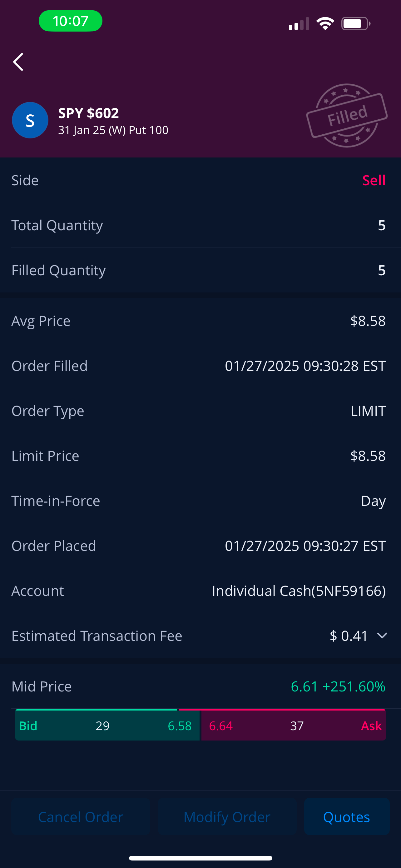Tap the Time-in-Force Day row
This screenshot has width=401, height=868.
(x=200, y=501)
